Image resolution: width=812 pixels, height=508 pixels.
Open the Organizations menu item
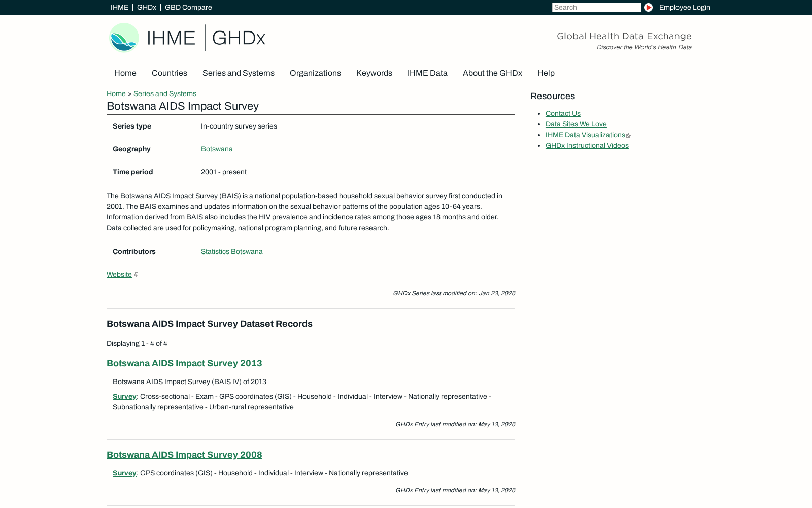[315, 73]
